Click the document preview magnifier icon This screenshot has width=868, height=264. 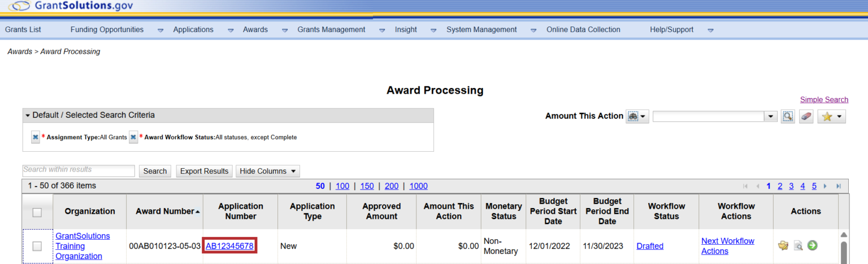coord(798,245)
